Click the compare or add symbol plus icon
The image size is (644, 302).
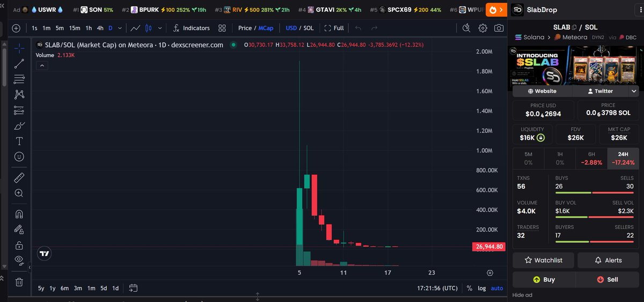[16, 28]
